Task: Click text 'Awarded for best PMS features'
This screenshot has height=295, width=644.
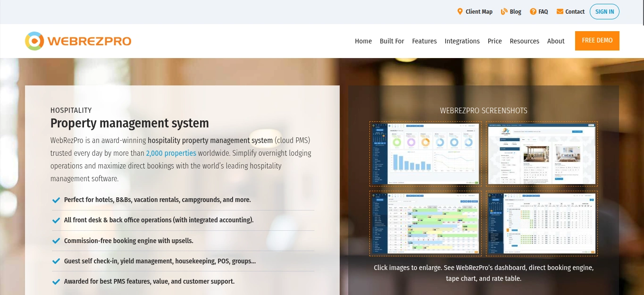Action: (x=149, y=281)
